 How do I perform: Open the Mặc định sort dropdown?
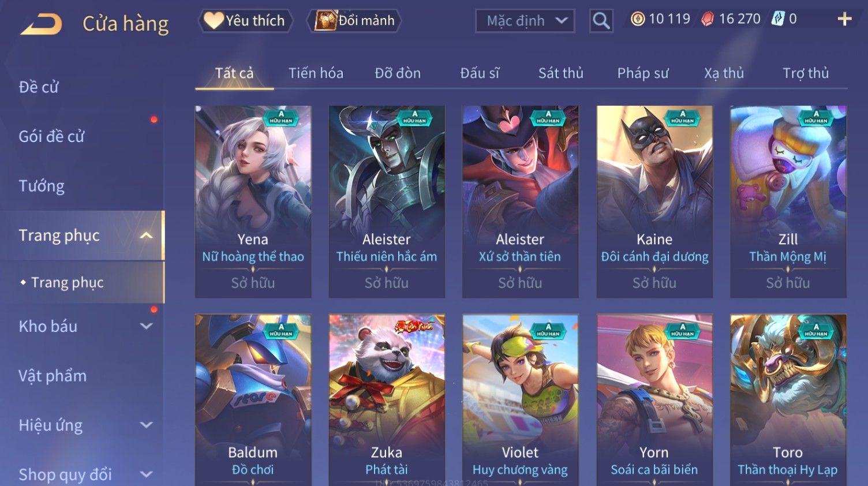(525, 21)
